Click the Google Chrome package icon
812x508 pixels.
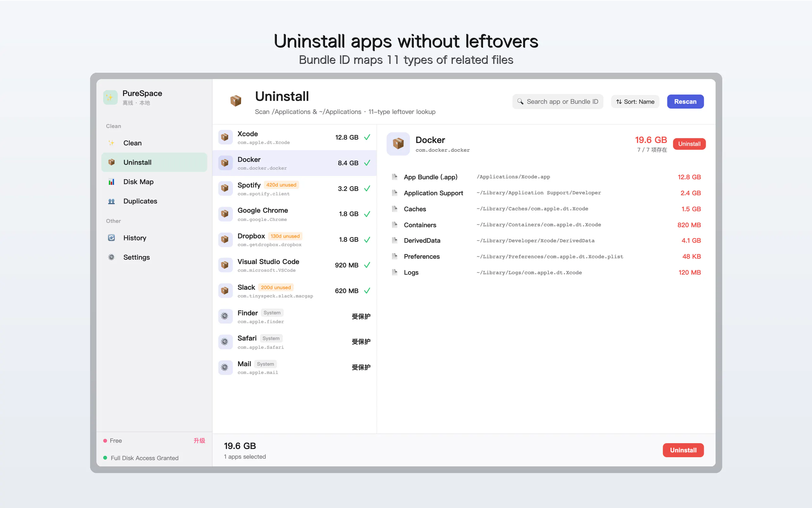coord(225,214)
